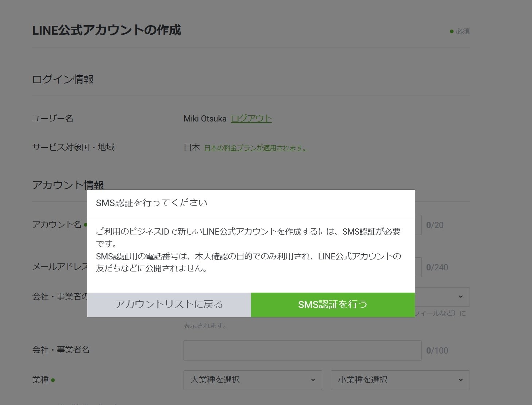Open the 日本の料金プランが適用されます link
Viewport: 532px width, 405px height.
click(255, 148)
